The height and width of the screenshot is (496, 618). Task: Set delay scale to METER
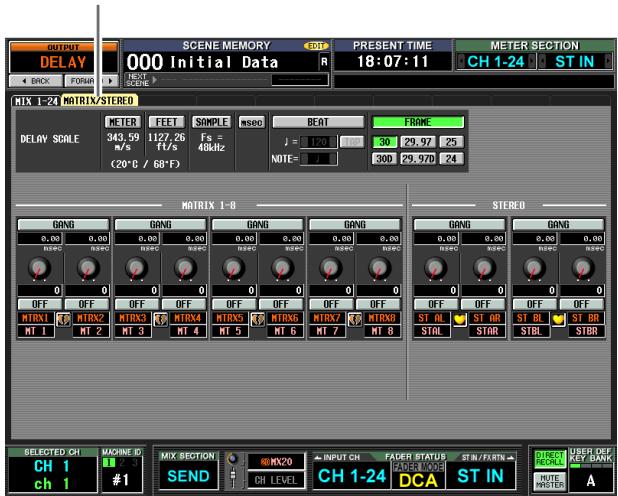123,122
